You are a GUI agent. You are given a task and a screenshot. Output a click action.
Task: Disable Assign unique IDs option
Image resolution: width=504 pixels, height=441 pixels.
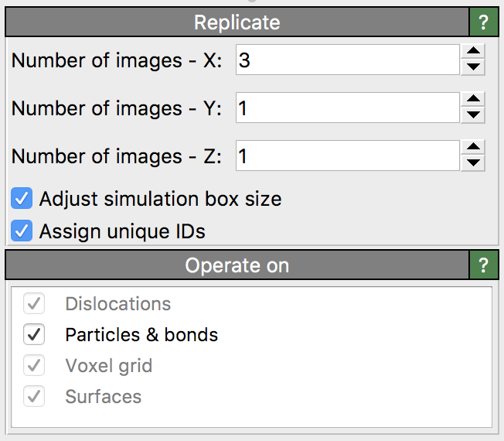pyautogui.click(x=22, y=231)
